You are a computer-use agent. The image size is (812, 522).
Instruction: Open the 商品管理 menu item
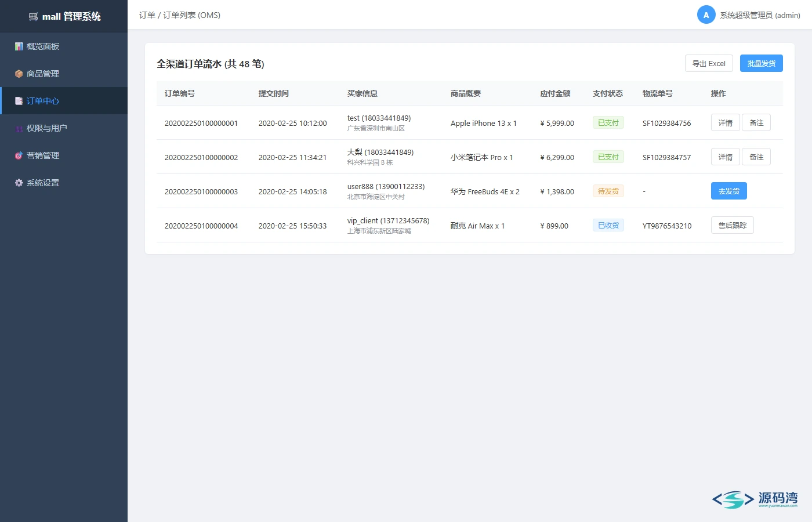(64, 74)
